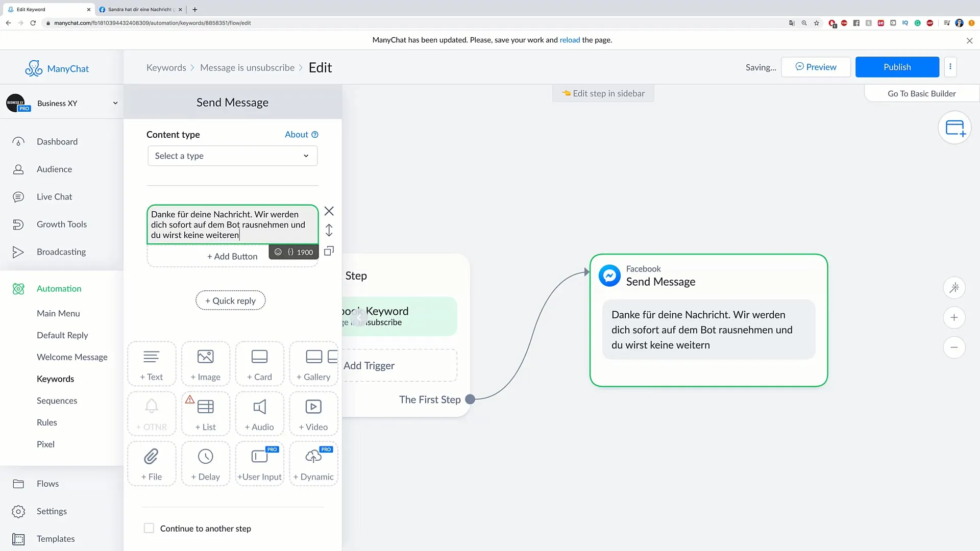Open the Automation section
The height and width of the screenshot is (551, 980).
point(59,289)
